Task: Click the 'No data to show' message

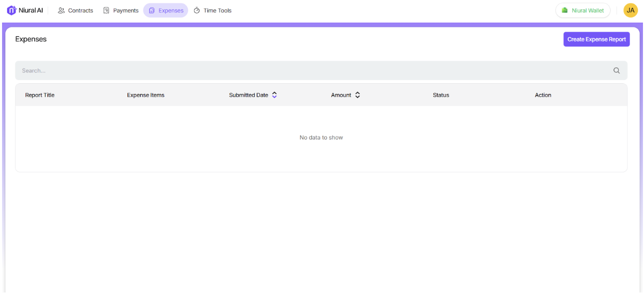Action: pyautogui.click(x=321, y=138)
